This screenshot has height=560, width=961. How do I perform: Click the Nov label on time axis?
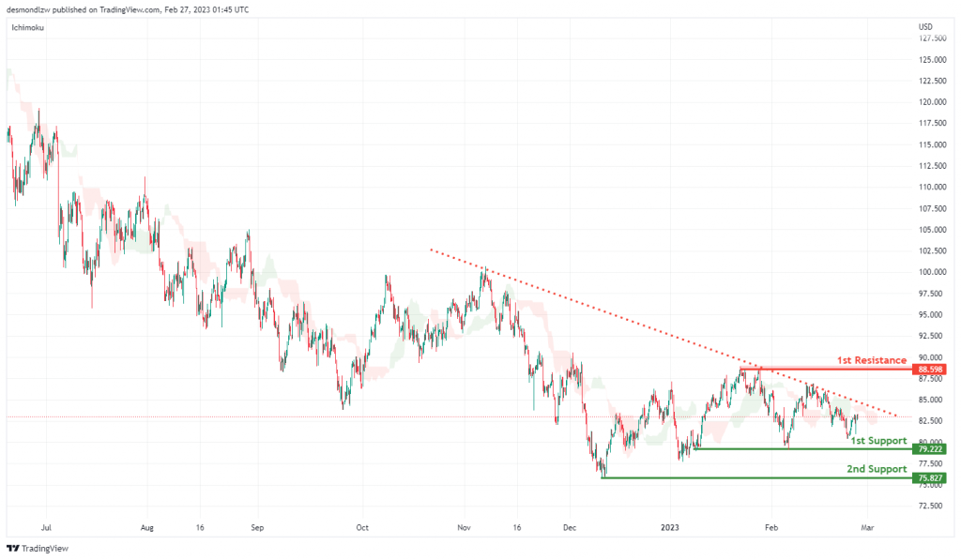tap(464, 527)
